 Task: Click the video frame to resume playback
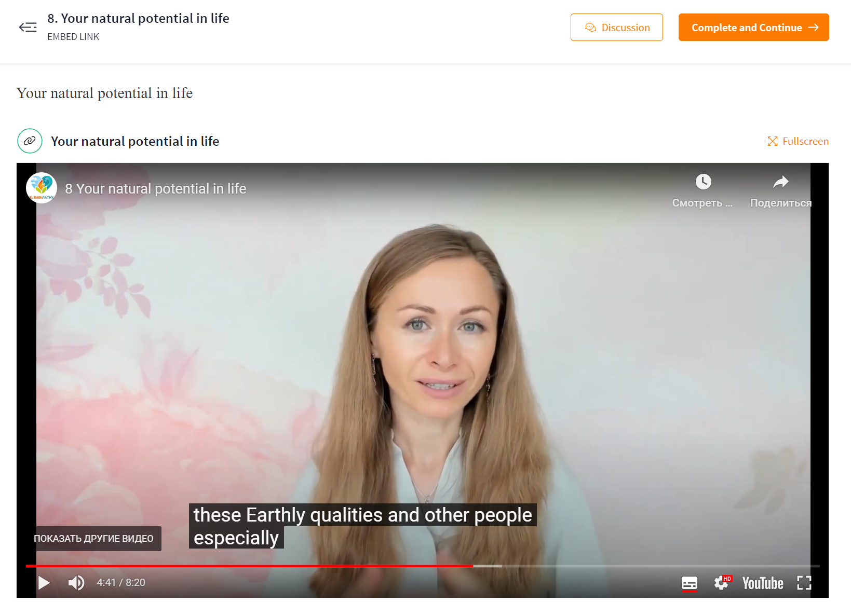423,363
